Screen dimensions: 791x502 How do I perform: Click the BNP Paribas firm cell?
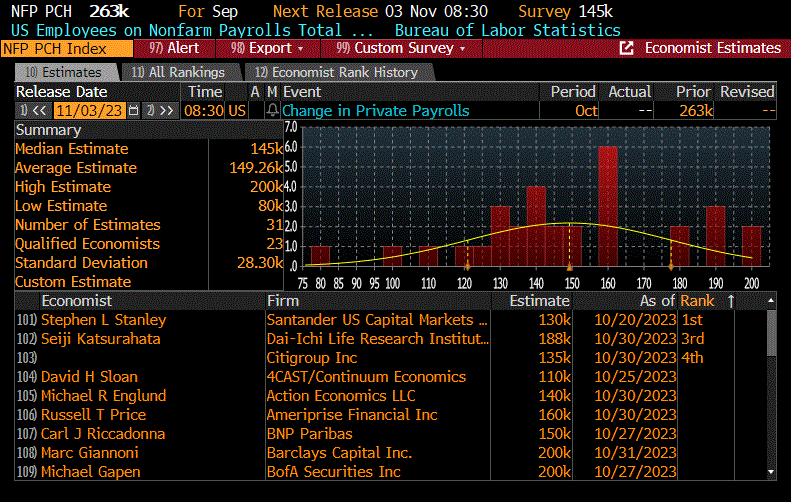309,434
